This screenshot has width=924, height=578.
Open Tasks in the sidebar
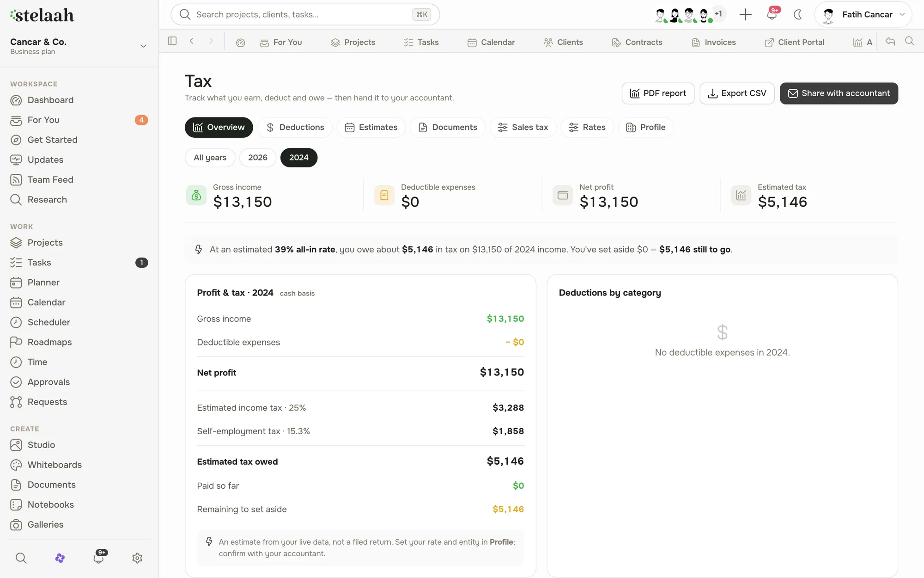click(79, 262)
